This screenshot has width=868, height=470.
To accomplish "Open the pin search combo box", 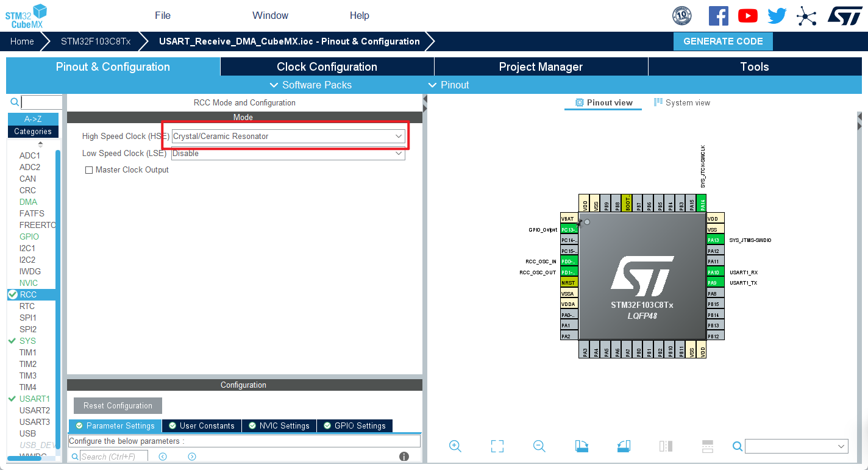I will (x=797, y=446).
